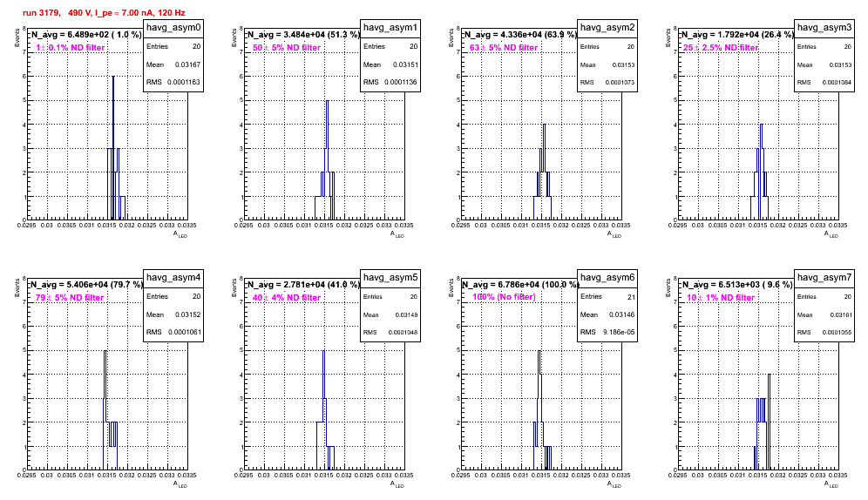Click RMS 0.0001084 in havg_asym3 stats
The height and width of the screenshot is (500, 868).
pyautogui.click(x=824, y=83)
